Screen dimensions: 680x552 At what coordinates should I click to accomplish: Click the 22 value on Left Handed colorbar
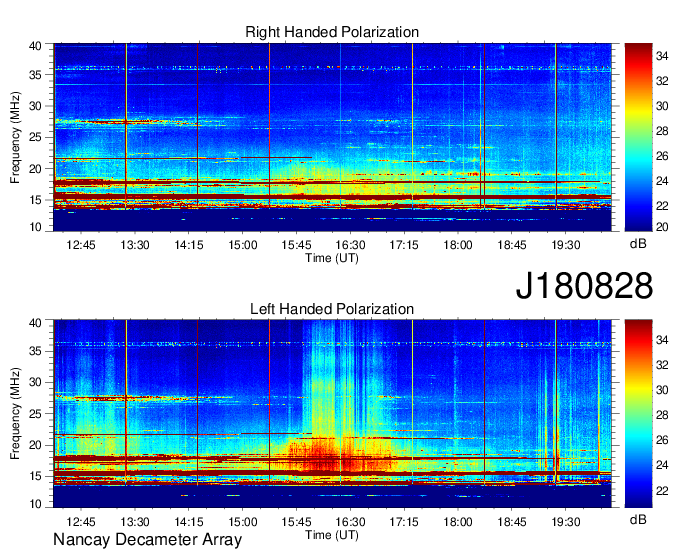coord(662,490)
